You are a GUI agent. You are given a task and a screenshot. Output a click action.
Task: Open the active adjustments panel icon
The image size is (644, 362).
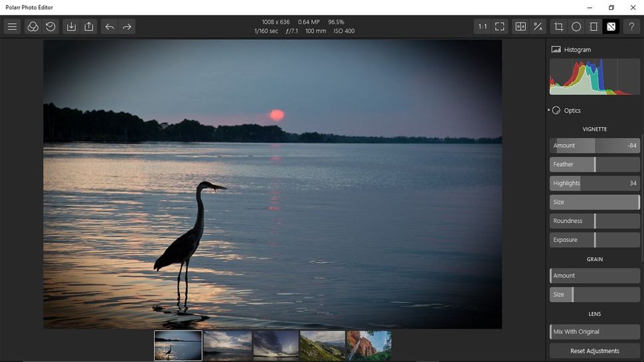[x=611, y=27]
